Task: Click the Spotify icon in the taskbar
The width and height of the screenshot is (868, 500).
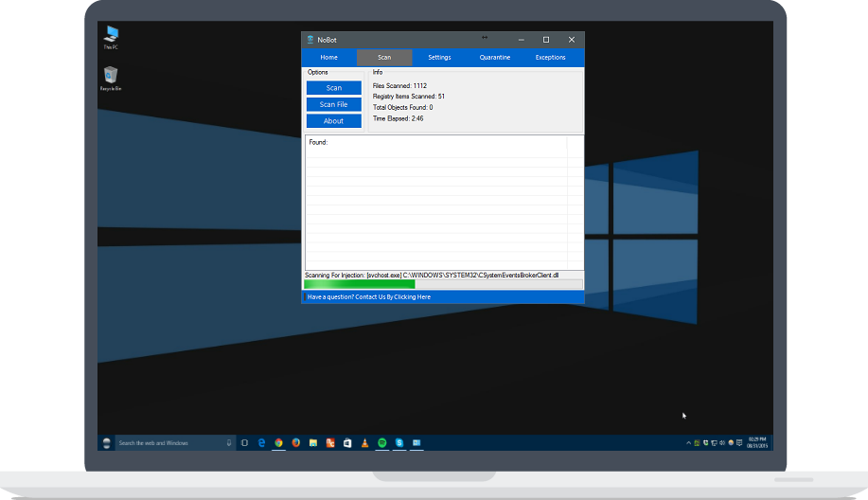Action: 381,442
